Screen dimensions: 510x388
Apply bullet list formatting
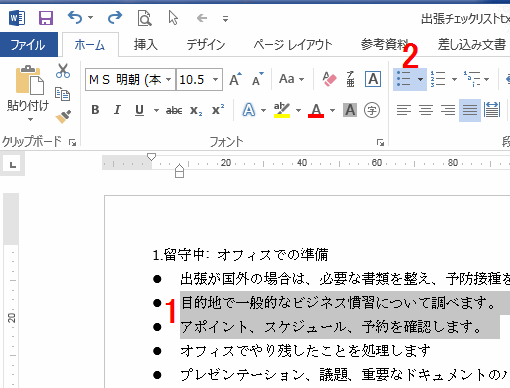click(404, 79)
